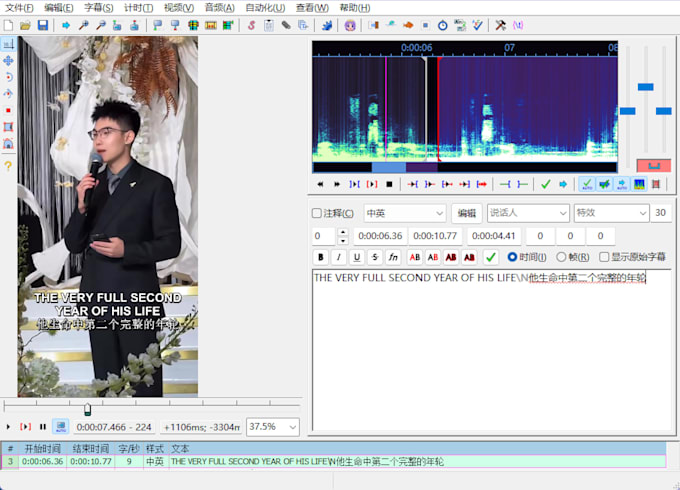Open the 中英 style dropdown

[x=405, y=213]
